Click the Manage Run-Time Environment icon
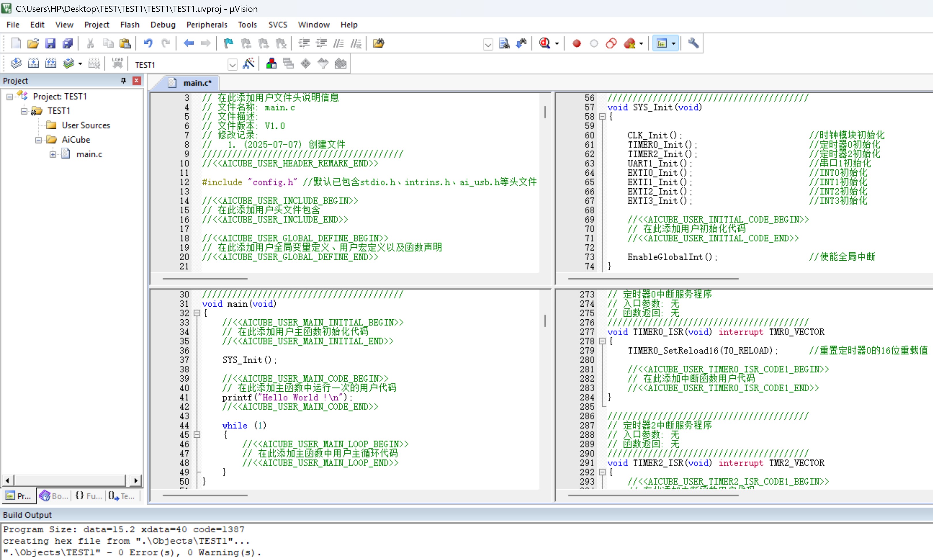Screen dimensions: 933x560 [x=306, y=63]
